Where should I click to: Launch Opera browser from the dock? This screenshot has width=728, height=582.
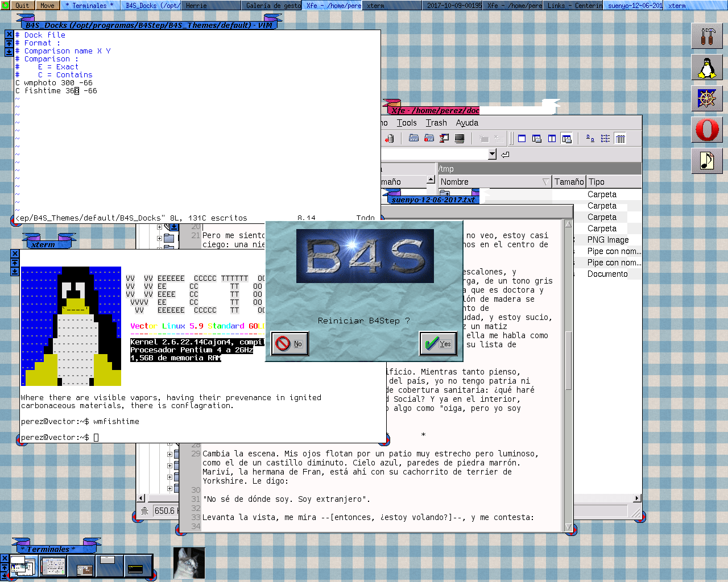(x=706, y=130)
